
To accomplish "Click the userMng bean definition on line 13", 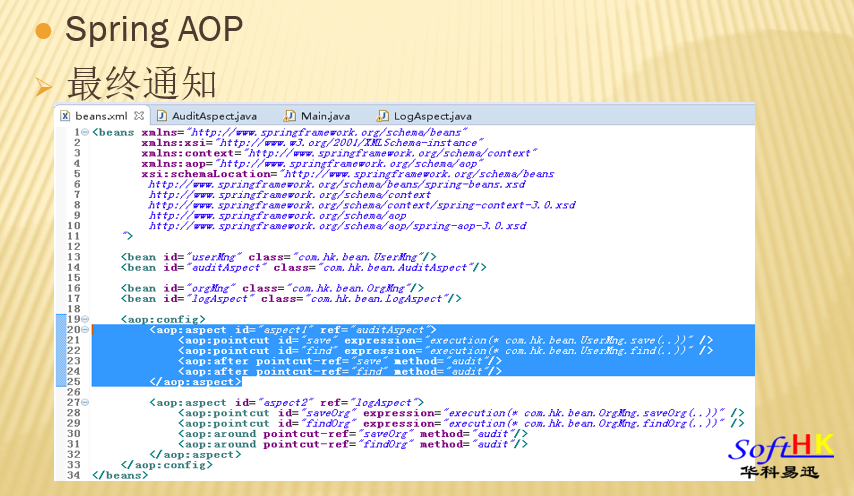I will (x=278, y=257).
